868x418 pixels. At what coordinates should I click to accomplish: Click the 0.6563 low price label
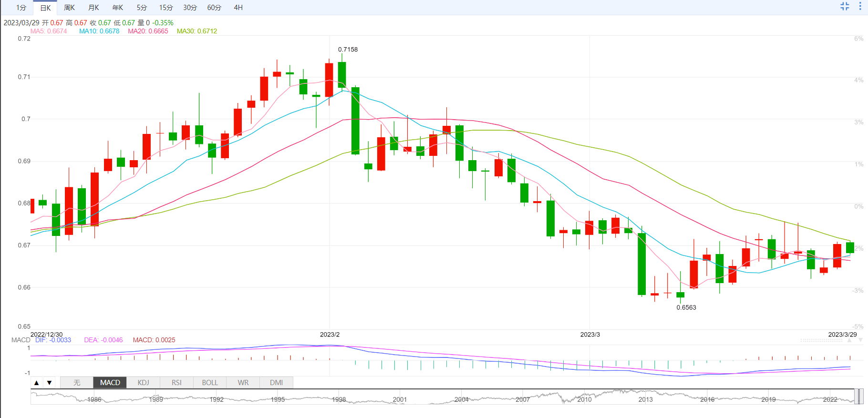[686, 307]
